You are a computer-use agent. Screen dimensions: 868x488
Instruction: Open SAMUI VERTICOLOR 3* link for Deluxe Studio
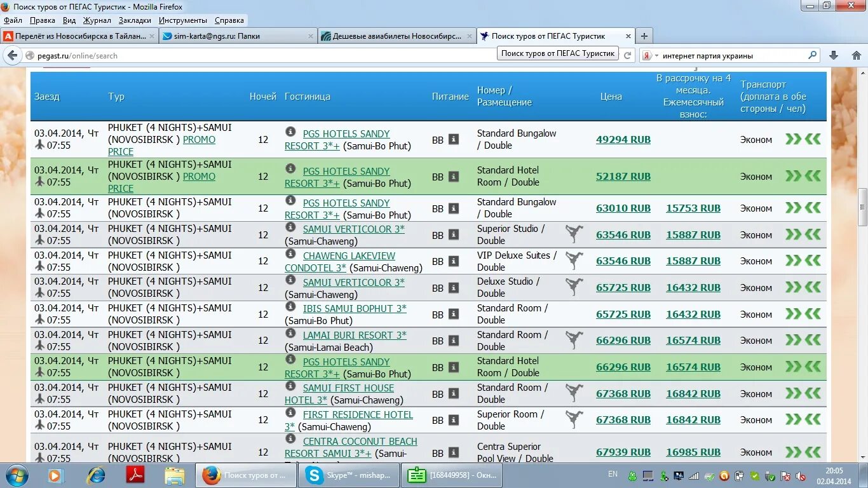pos(353,282)
